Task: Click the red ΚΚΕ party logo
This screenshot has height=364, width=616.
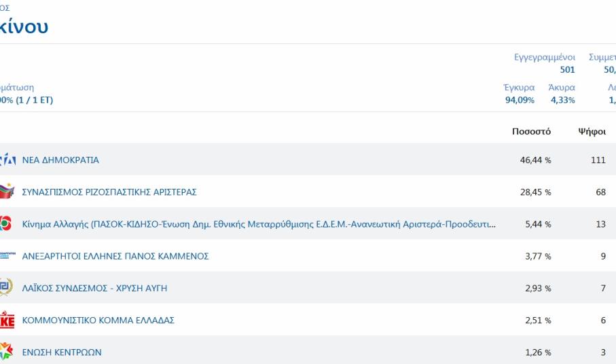Action: [x=6, y=321]
